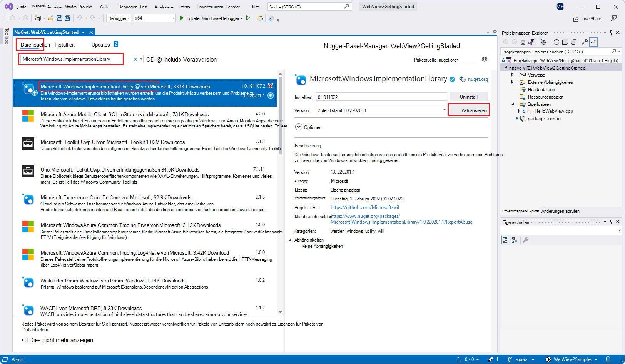
Task: Pin the Projektmappen-Explorer panel
Action: click(611, 33)
